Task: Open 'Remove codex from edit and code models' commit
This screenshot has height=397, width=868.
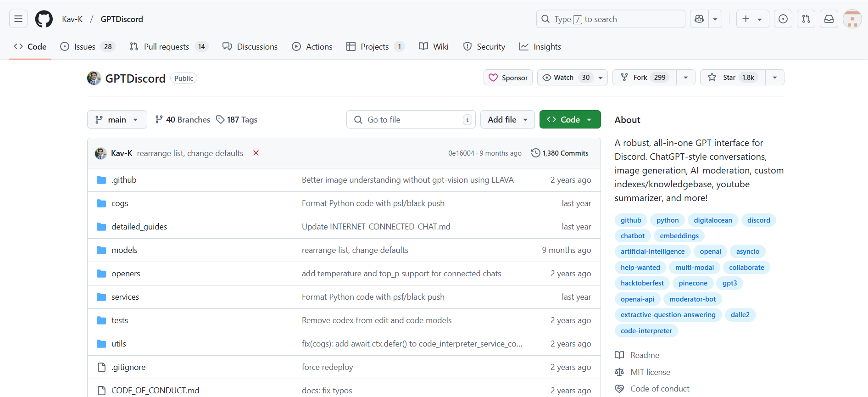Action: point(377,320)
